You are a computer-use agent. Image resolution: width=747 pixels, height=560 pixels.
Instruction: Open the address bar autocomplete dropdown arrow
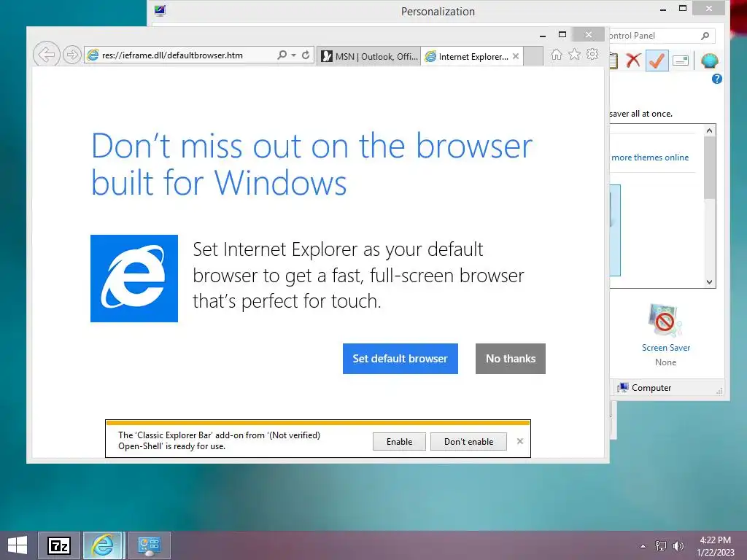(293, 55)
